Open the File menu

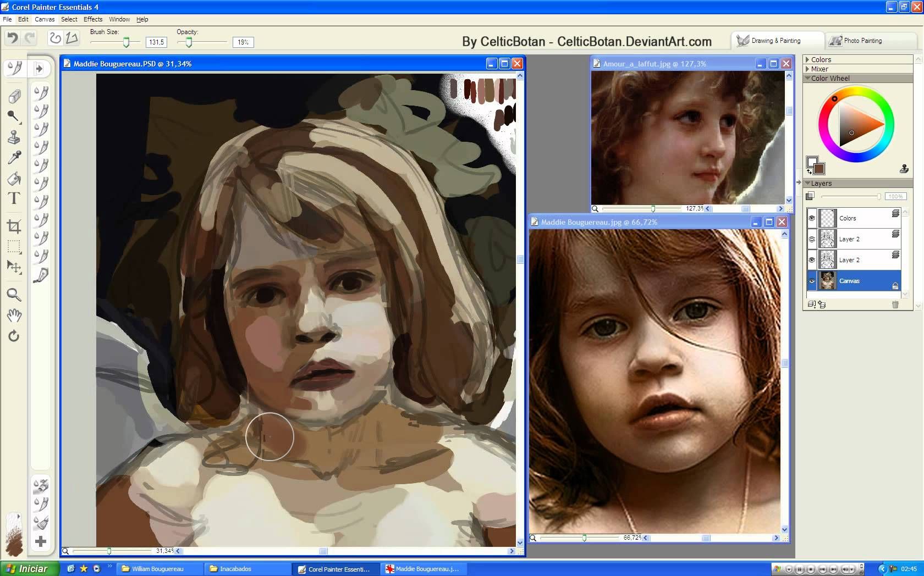coord(7,19)
